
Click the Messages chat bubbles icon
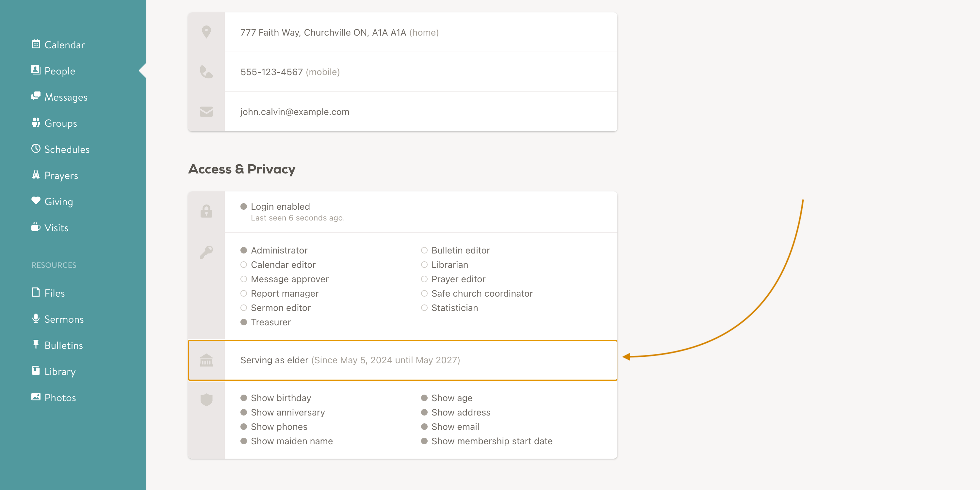[x=36, y=96]
